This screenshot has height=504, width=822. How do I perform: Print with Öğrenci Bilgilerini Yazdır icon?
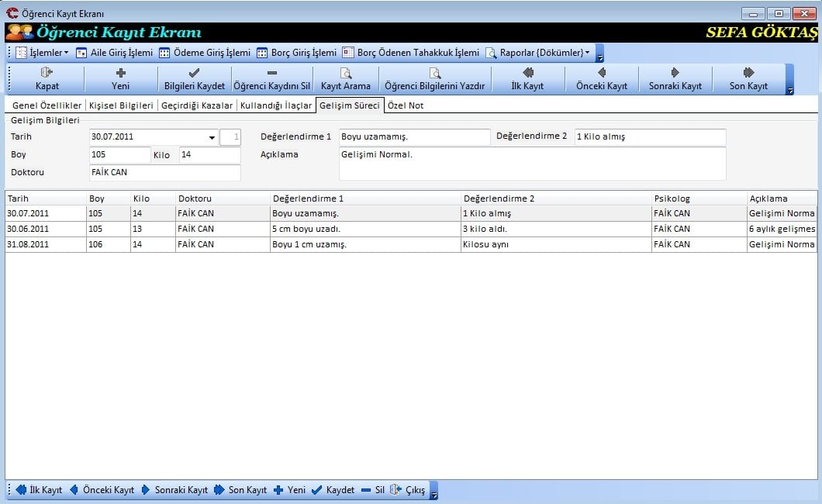pos(434,73)
